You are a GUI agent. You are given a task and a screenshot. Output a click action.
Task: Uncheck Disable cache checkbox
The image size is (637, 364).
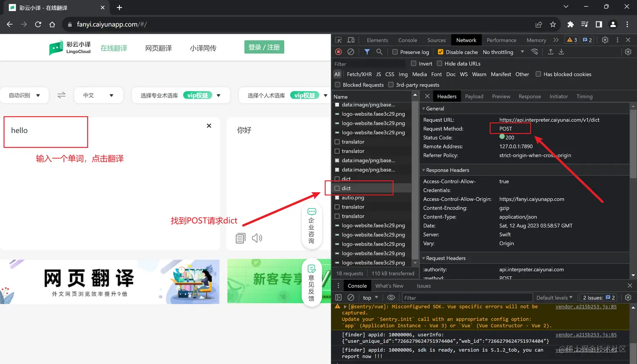pos(440,52)
